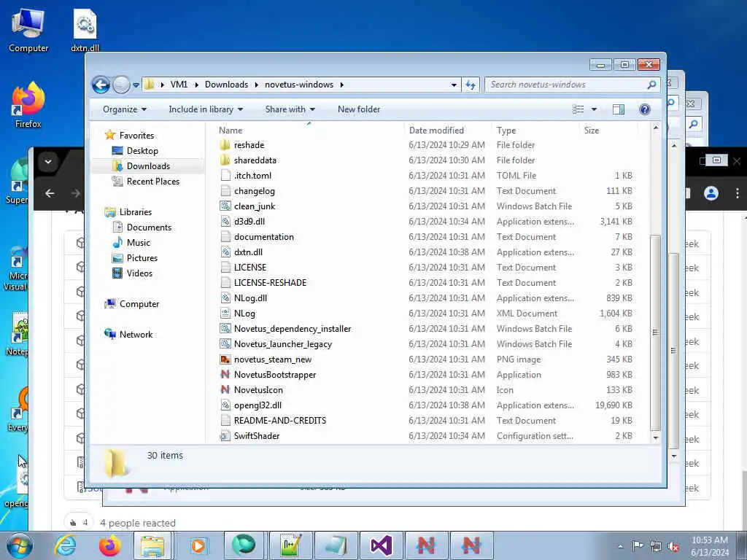This screenshot has width=747, height=560.
Task: Click the Forward navigation arrow in Explorer
Action: pos(122,85)
